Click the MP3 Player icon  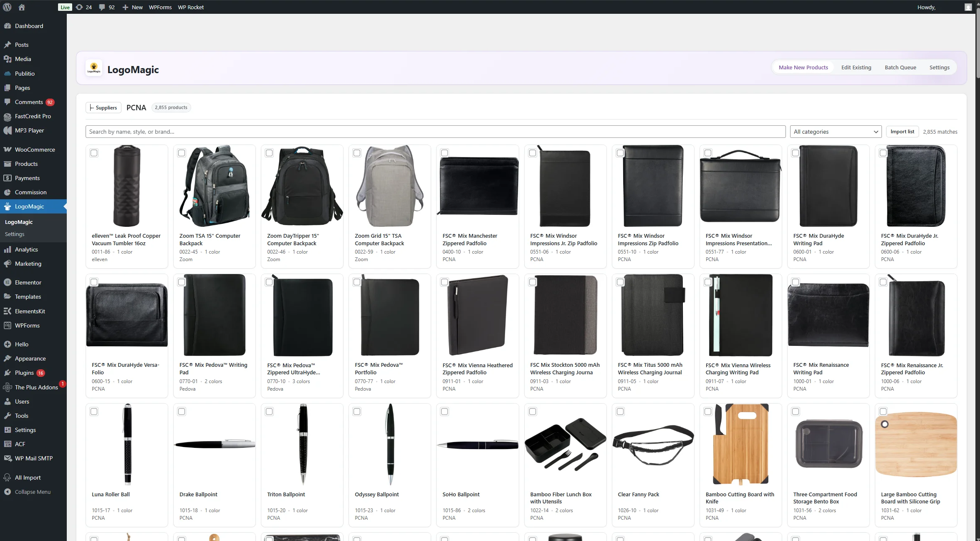pos(8,130)
